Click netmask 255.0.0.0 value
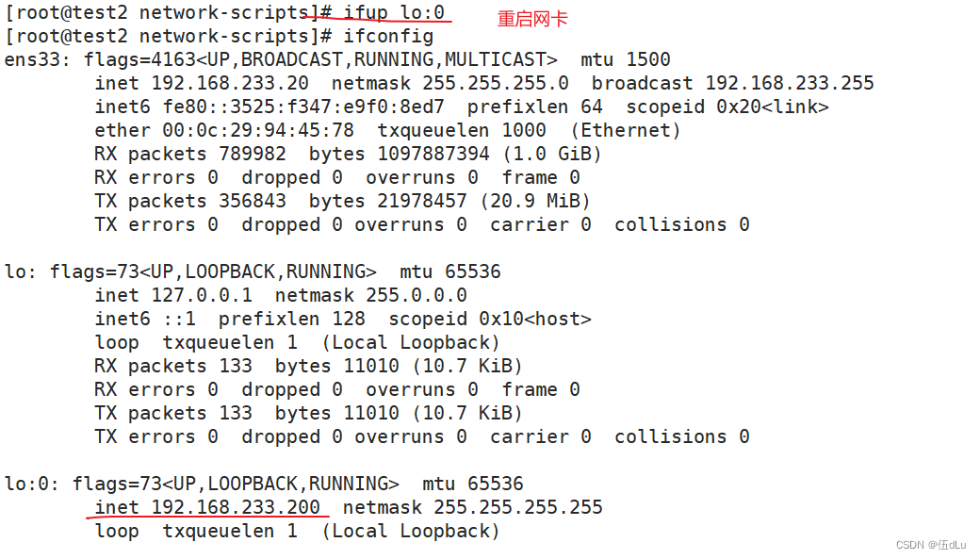 point(416,295)
